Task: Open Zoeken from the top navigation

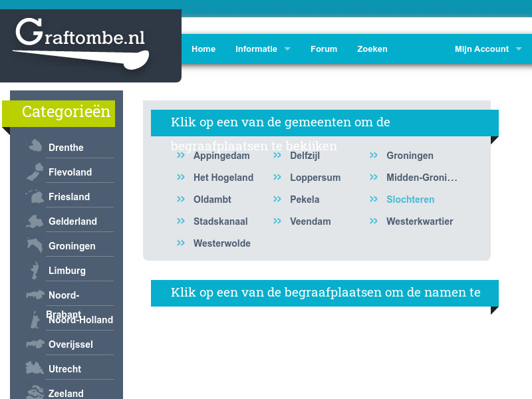Action: coord(372,49)
